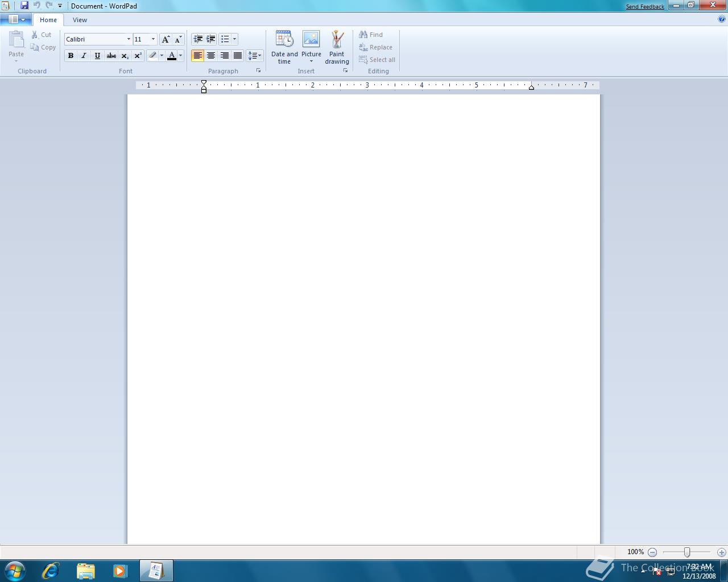
Task: Grow font with the large A button
Action: [166, 39]
